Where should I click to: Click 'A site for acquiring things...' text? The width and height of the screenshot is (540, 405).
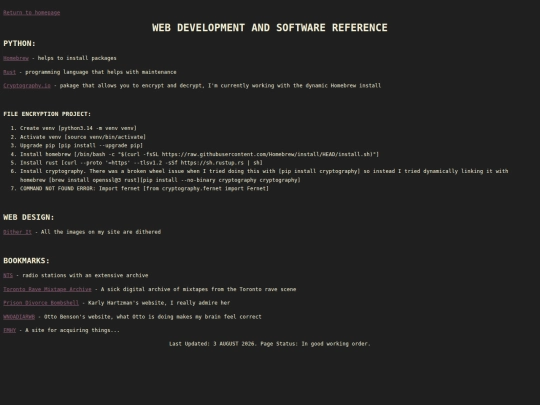click(72, 331)
